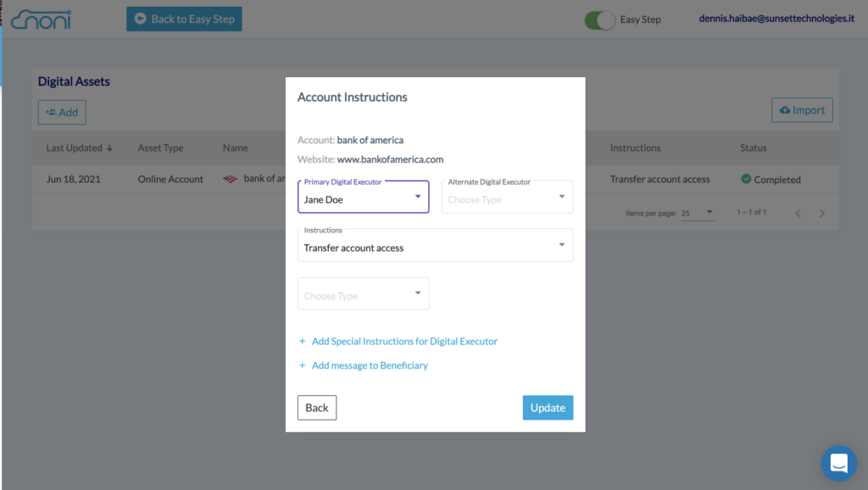The image size is (868, 490).
Task: Toggle the Easy Step switch
Action: tap(599, 20)
